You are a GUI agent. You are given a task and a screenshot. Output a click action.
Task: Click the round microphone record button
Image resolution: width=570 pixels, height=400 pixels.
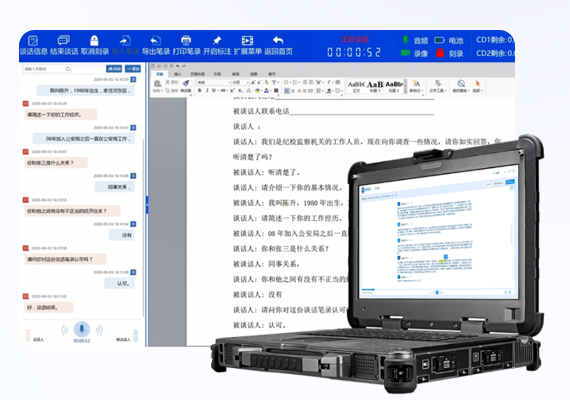(x=81, y=329)
